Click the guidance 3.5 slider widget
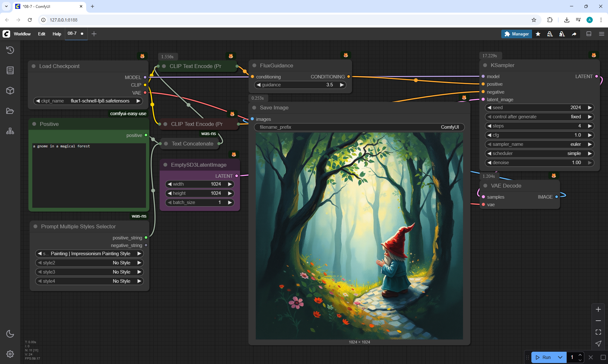 click(x=300, y=85)
